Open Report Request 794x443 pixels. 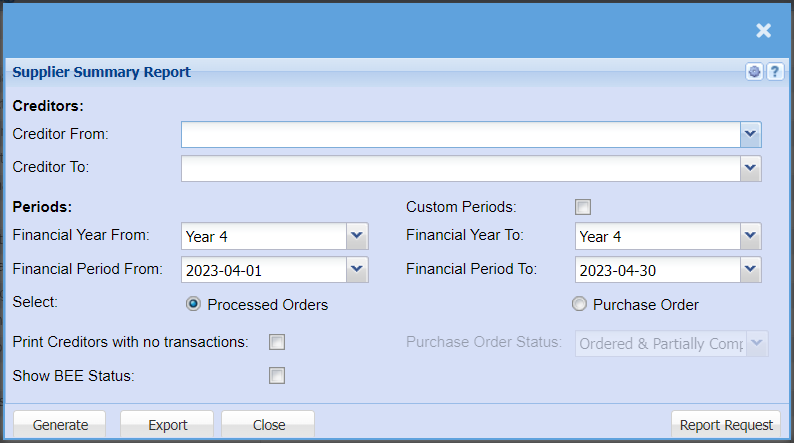tap(726, 425)
